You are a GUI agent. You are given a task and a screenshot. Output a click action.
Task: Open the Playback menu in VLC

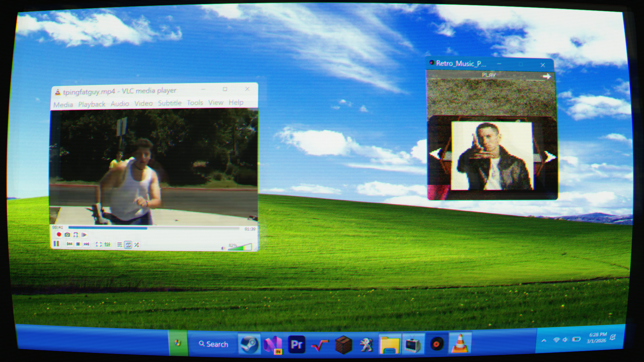click(x=92, y=104)
